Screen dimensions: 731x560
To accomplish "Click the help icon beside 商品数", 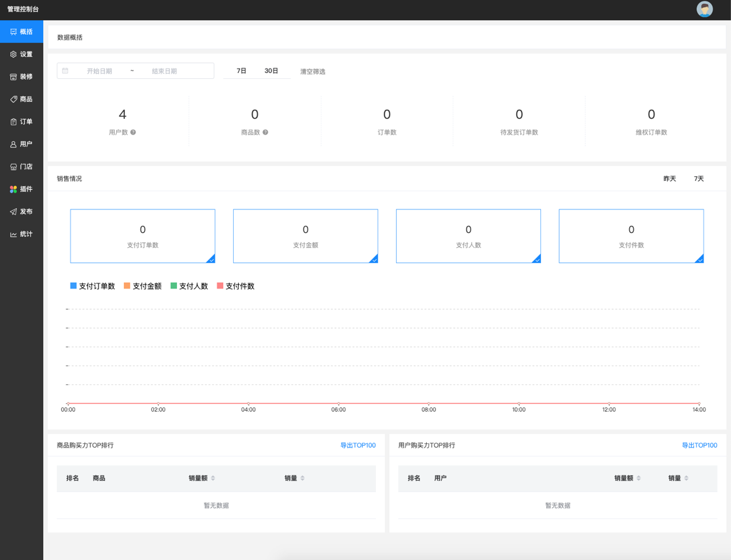I will click(265, 132).
